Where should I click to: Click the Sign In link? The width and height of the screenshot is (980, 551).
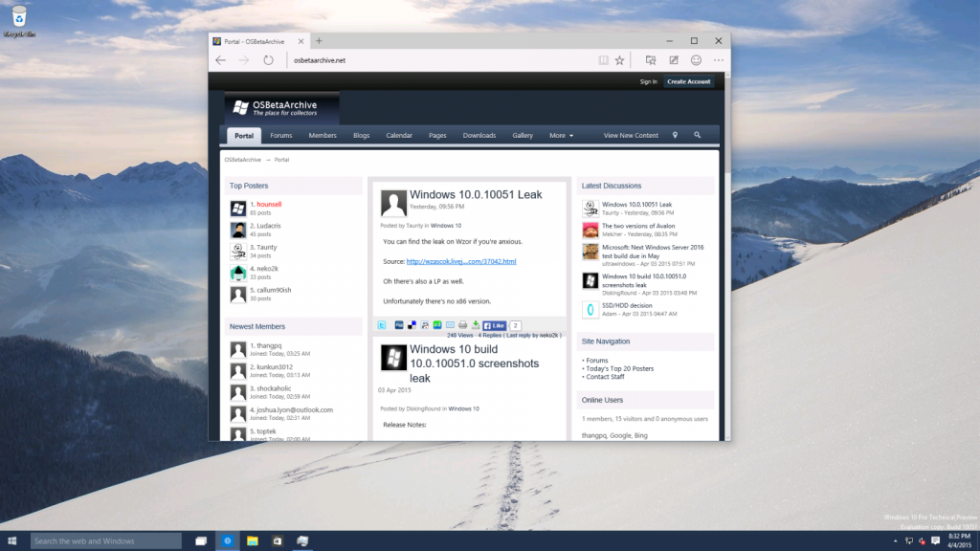pos(648,82)
